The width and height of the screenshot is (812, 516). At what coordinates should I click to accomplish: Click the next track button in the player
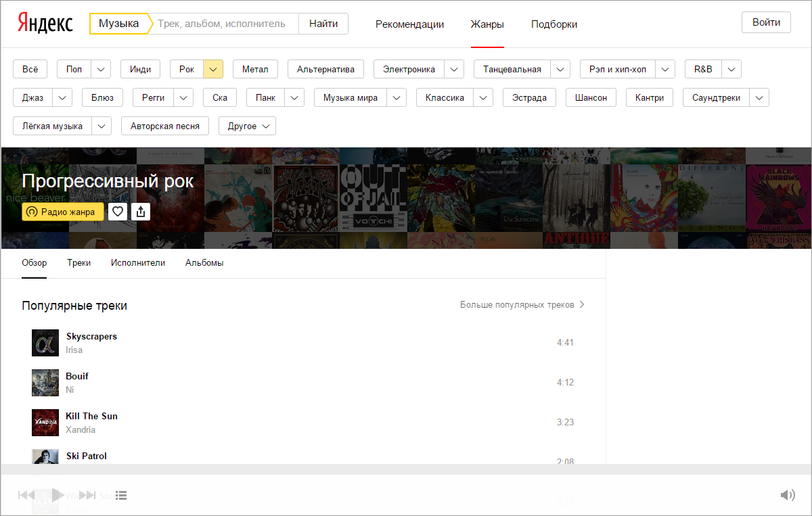pyautogui.click(x=88, y=495)
